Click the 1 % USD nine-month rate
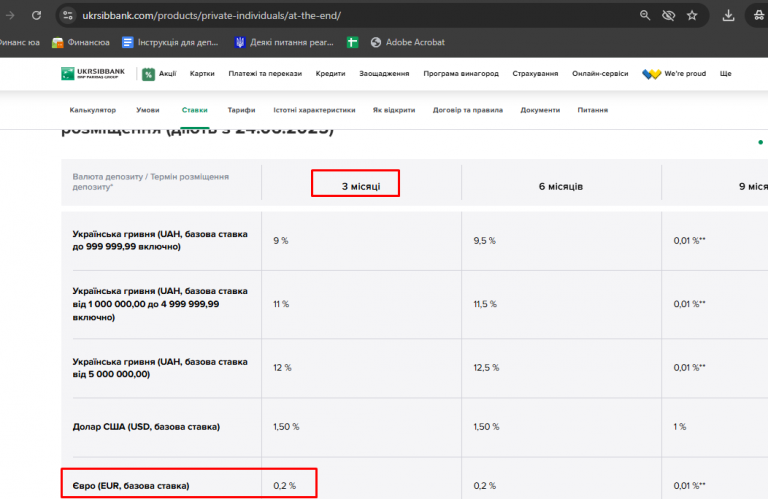This screenshot has height=499, width=768. click(680, 427)
